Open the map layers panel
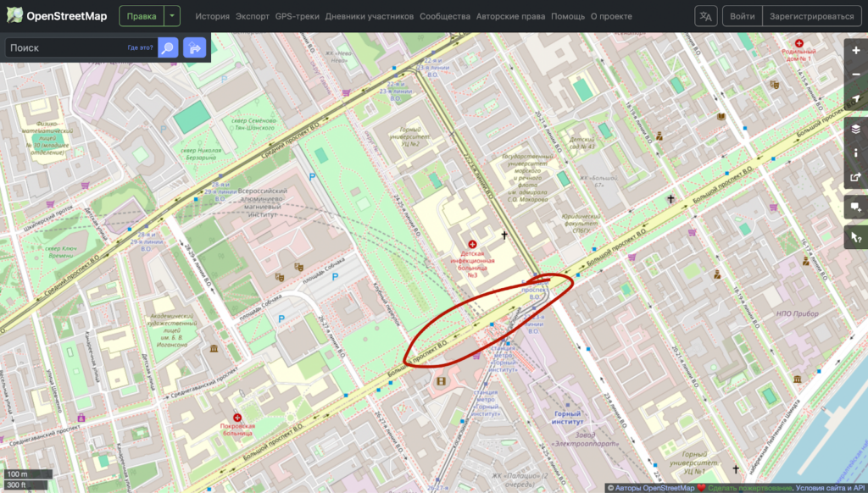Viewport: 868px width, 493px height. point(855,129)
